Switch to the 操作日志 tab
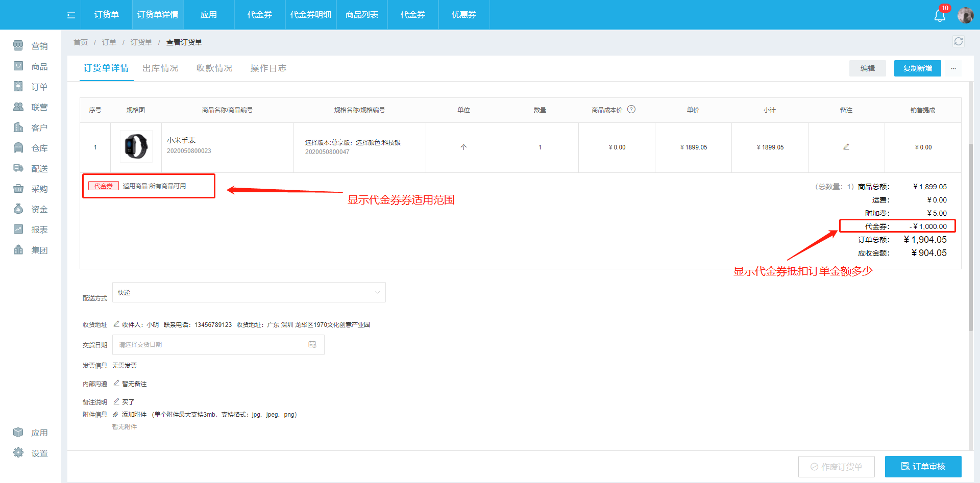 tap(268, 68)
